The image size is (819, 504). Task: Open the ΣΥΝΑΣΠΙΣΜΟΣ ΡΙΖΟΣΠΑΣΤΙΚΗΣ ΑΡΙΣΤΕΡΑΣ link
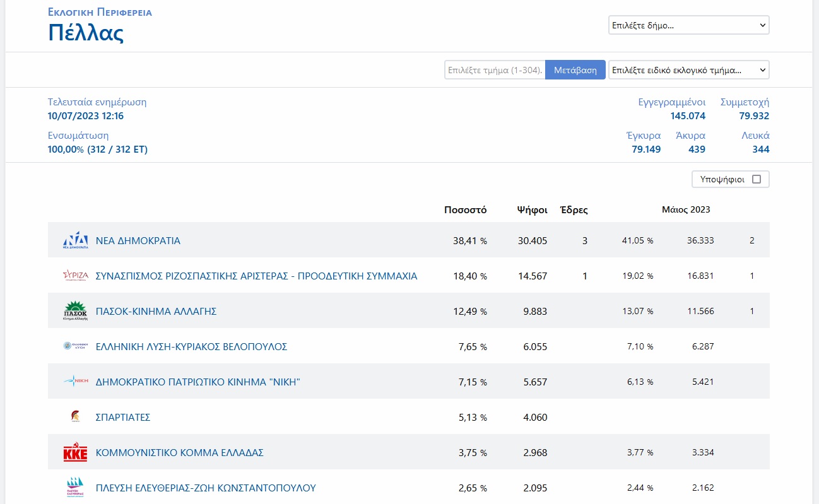click(x=256, y=276)
